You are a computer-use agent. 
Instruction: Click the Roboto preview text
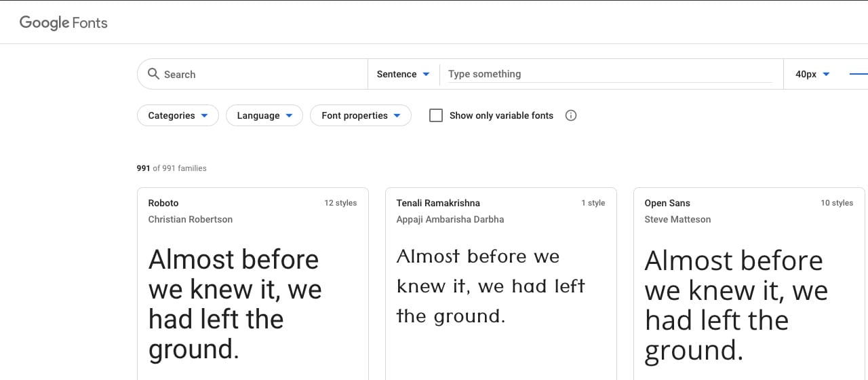(235, 304)
